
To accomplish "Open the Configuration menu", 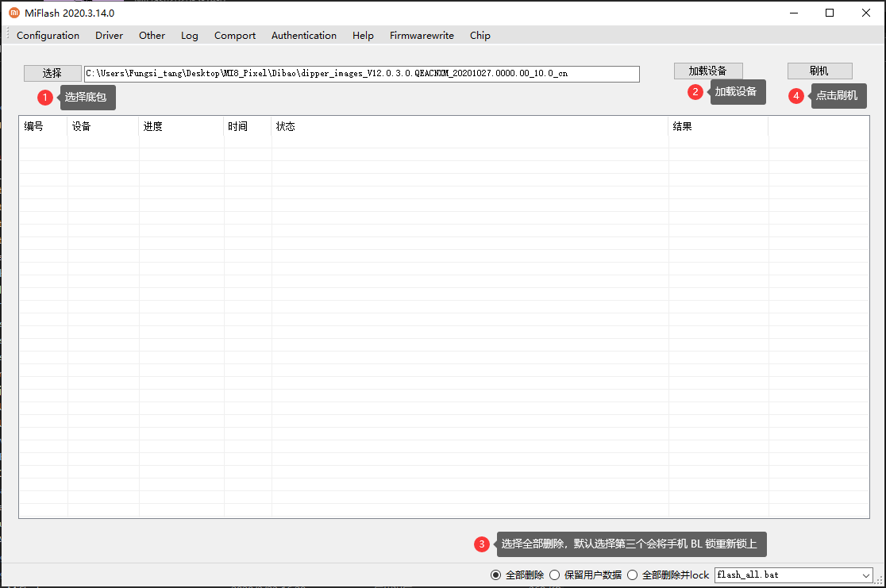I will (48, 36).
